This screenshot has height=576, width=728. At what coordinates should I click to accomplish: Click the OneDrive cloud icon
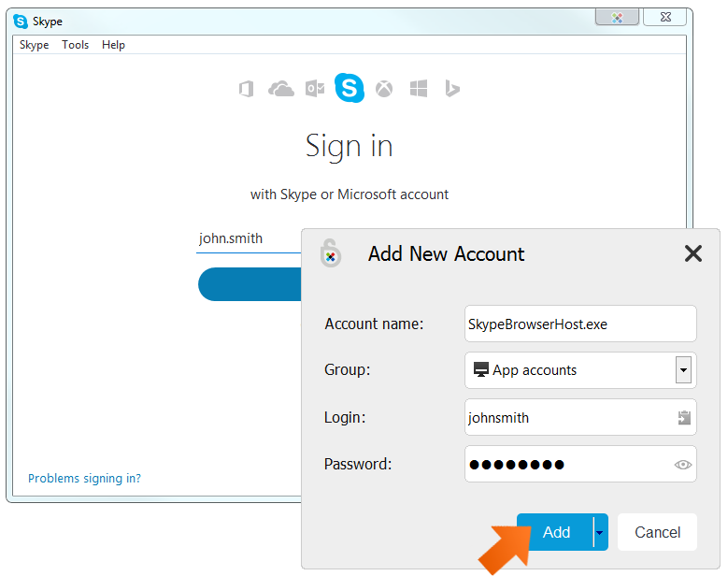click(281, 88)
